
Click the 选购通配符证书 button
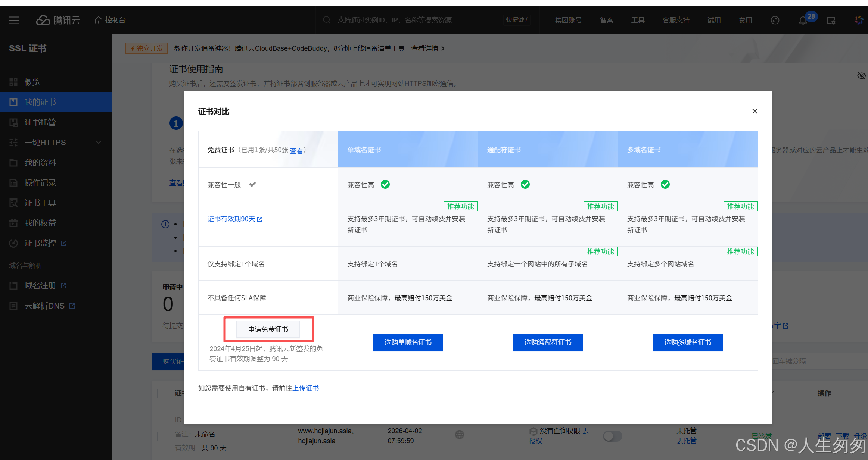tap(548, 342)
